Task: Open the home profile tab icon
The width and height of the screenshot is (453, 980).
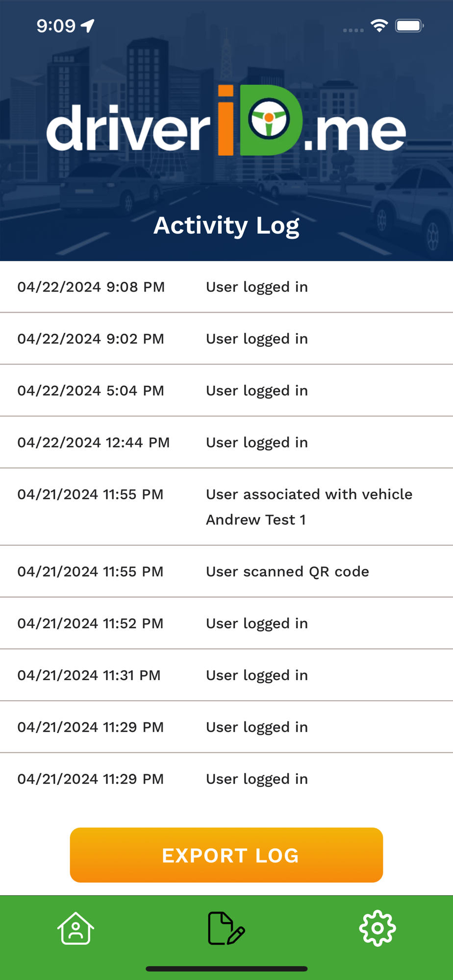Action: click(75, 928)
